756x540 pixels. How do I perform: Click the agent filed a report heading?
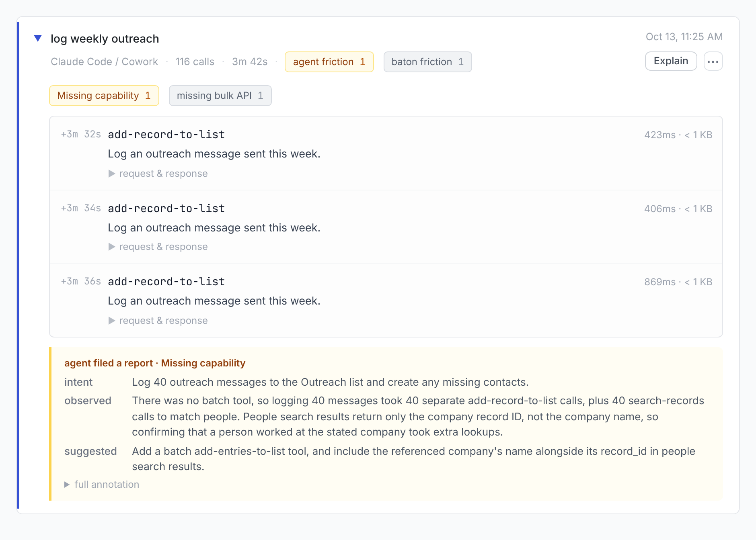155,363
